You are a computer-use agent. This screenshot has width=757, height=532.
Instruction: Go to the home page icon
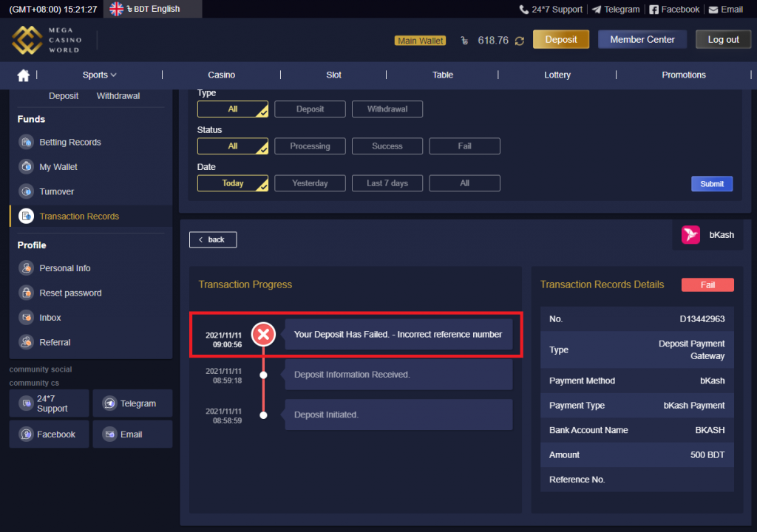click(23, 75)
